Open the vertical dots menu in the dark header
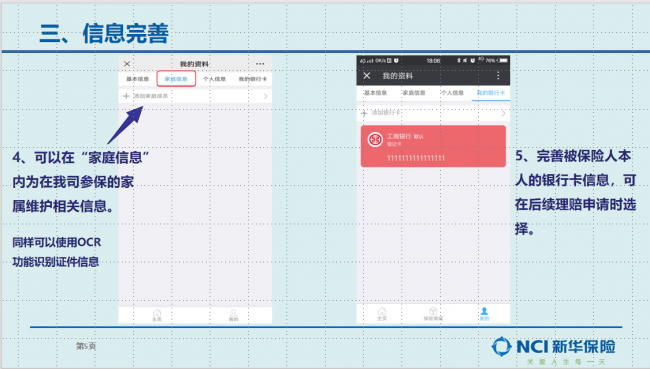650x369 pixels. pos(498,76)
